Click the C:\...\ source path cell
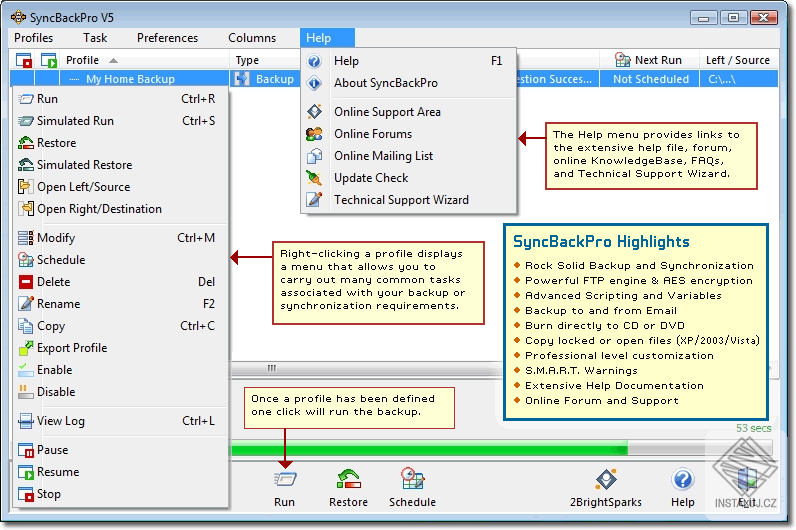 click(739, 79)
